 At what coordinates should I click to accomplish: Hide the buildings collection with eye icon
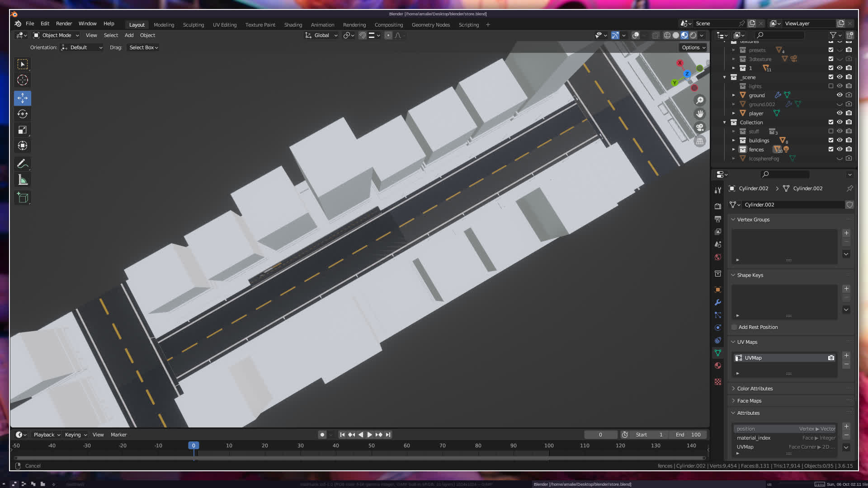840,141
